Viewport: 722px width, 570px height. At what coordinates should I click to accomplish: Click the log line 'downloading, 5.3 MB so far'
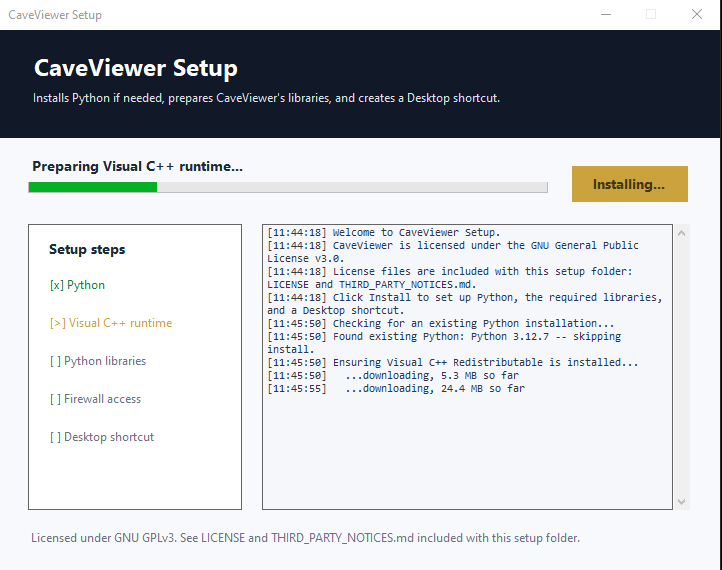[x=393, y=375]
